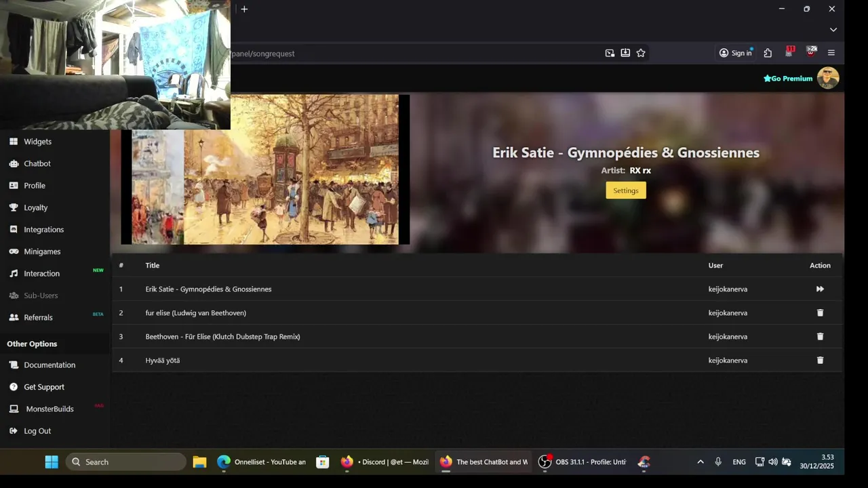Open the Chatbot sidebar section
868x488 pixels.
tap(37, 163)
